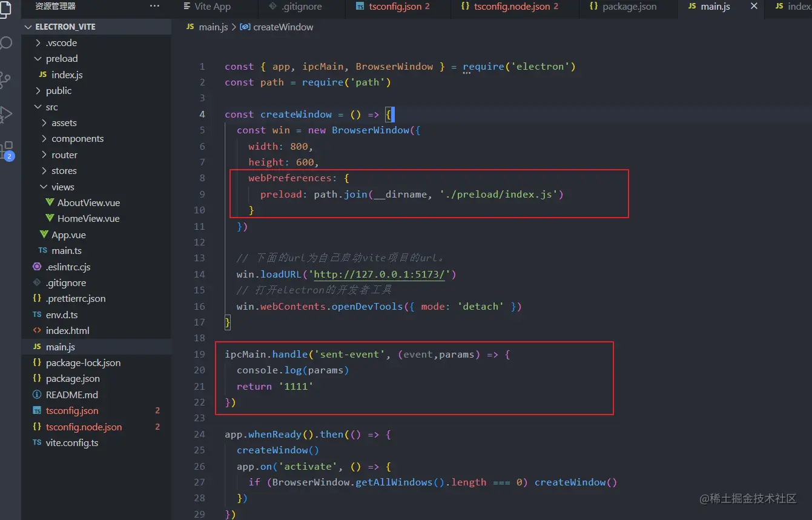Select the main.js editor tab
The width and height of the screenshot is (812, 520).
coord(715,7)
